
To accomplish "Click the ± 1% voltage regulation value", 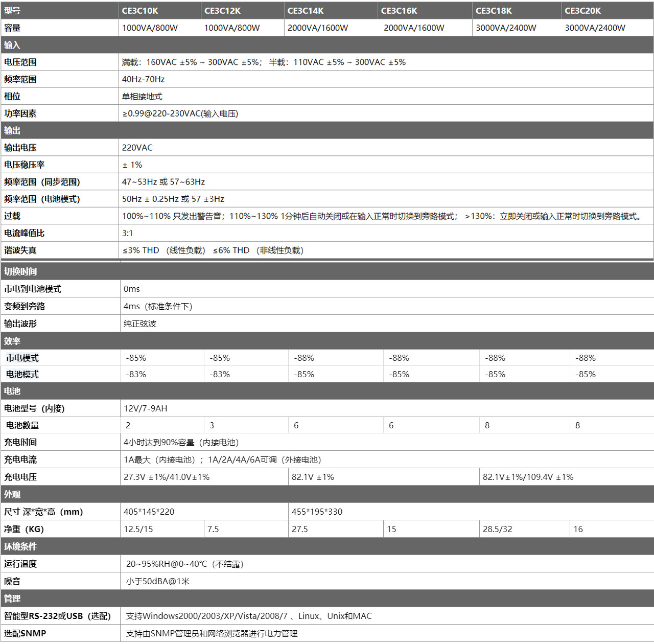I will pyautogui.click(x=132, y=165).
